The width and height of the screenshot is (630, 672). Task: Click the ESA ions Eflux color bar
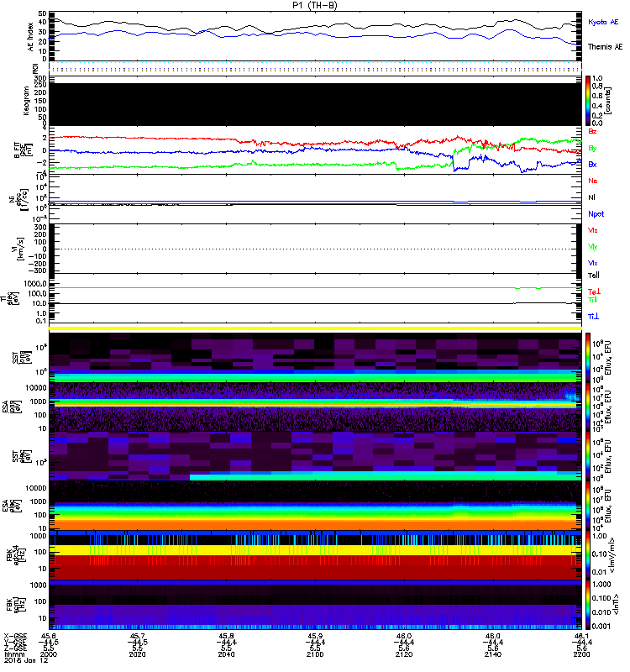tap(588, 407)
